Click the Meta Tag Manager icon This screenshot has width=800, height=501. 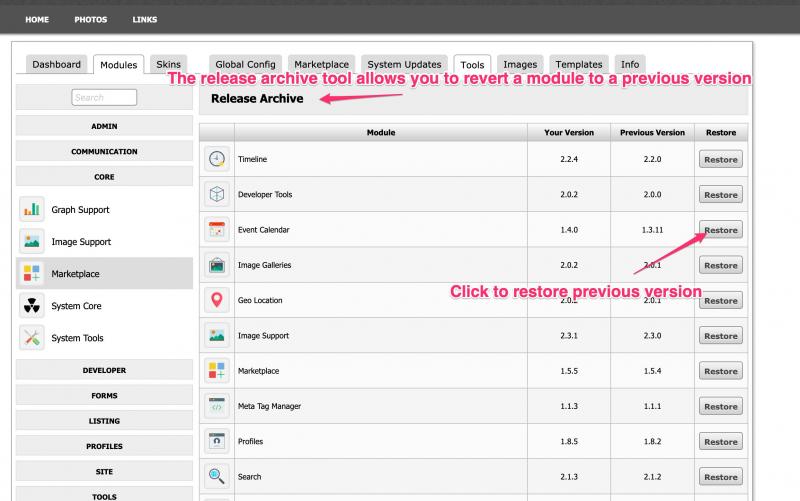point(217,406)
